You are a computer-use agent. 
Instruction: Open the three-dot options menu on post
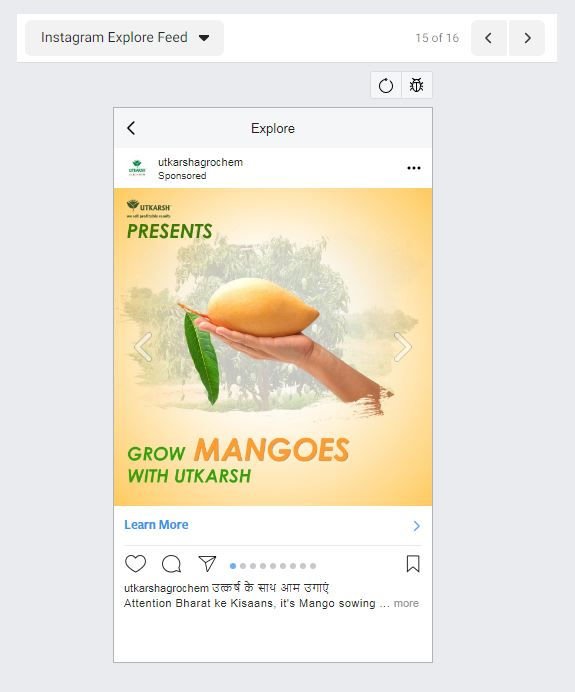click(x=413, y=168)
